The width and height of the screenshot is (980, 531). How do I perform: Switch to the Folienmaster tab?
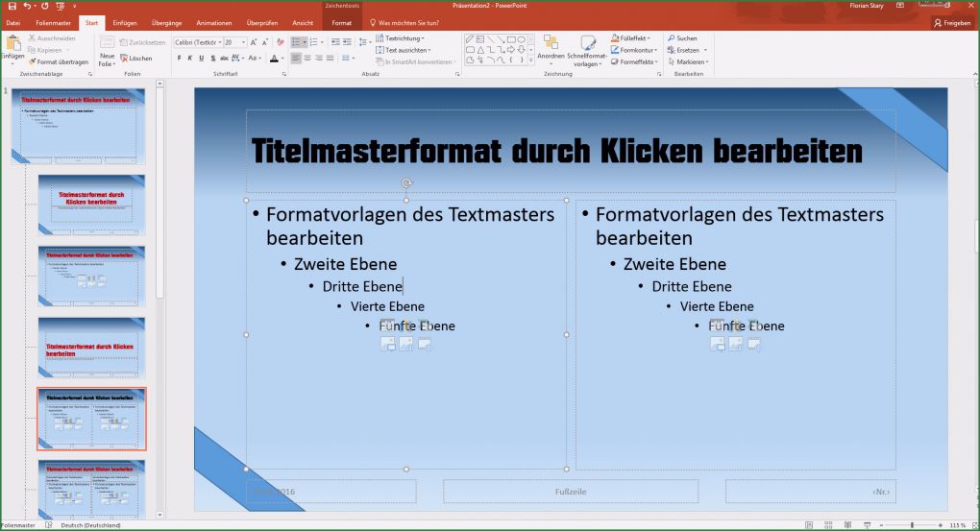pos(55,21)
